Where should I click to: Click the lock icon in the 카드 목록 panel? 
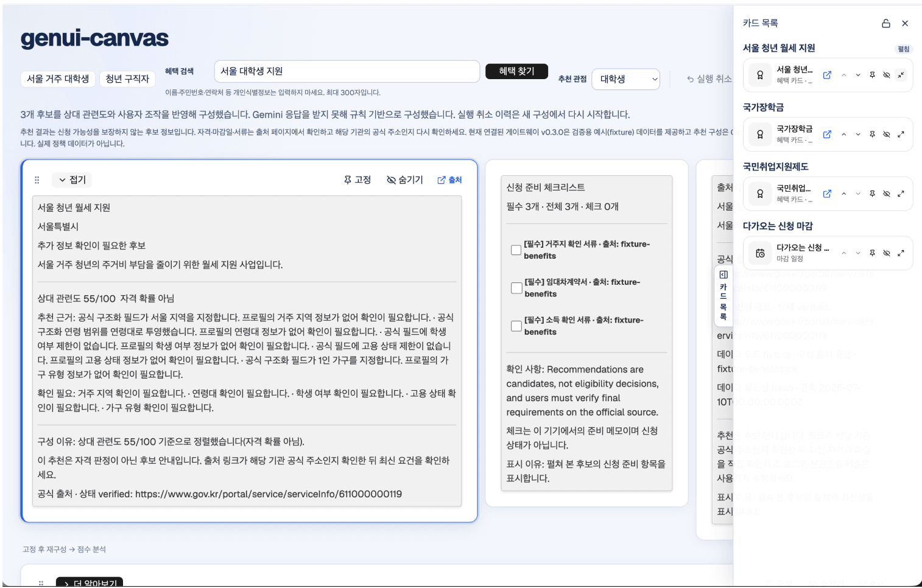click(886, 23)
